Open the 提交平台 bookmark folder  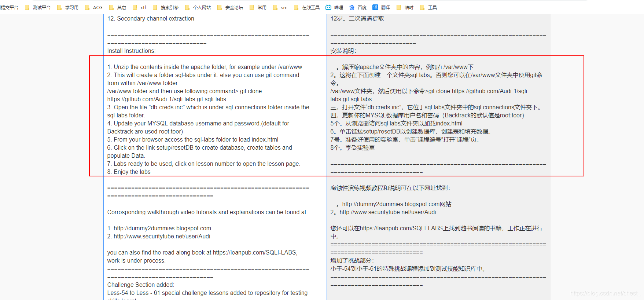pyautogui.click(x=9, y=7)
